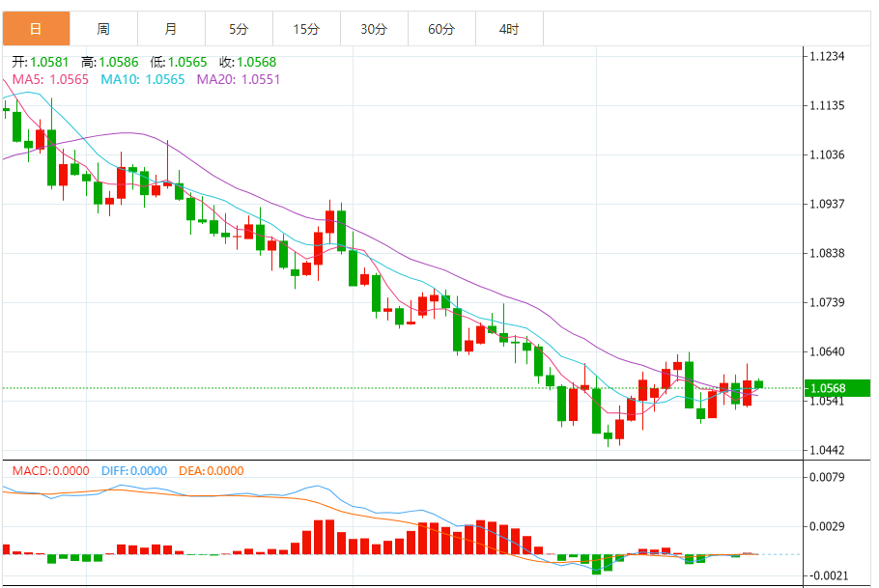Click the 1.0739 price axis label

point(827,302)
